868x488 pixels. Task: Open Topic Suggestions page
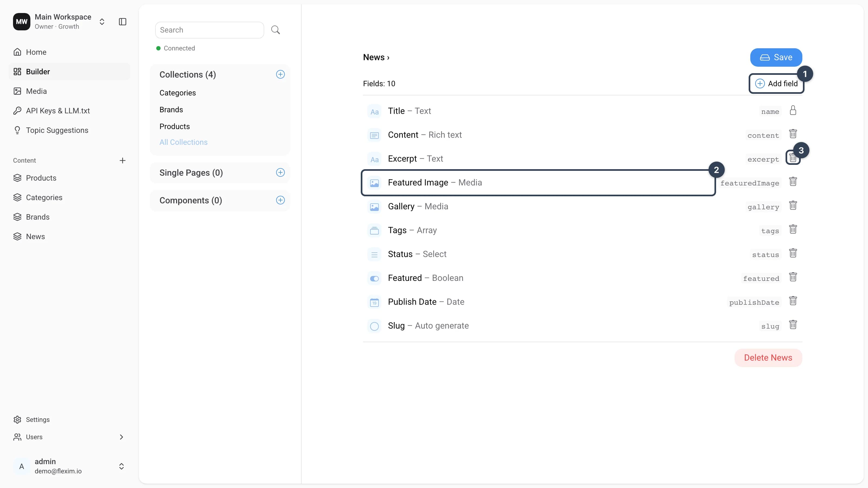tap(69, 130)
